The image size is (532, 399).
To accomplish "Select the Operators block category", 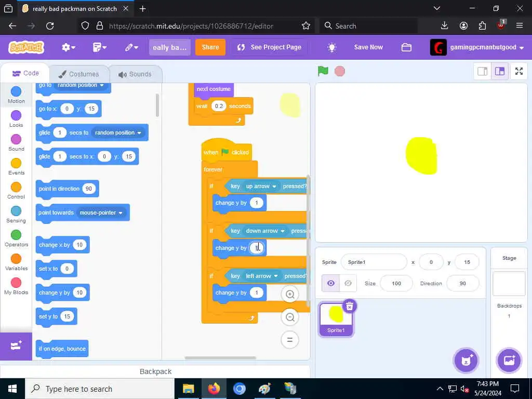I will 16,238.
